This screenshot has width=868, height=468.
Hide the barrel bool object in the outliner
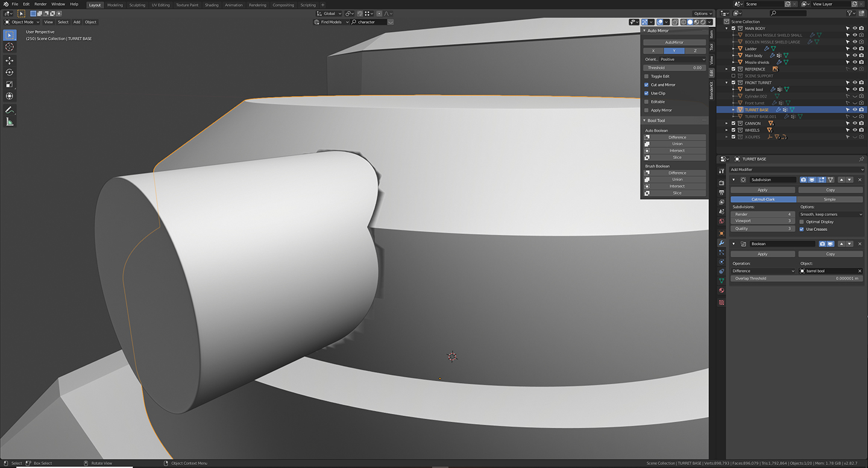[855, 89]
